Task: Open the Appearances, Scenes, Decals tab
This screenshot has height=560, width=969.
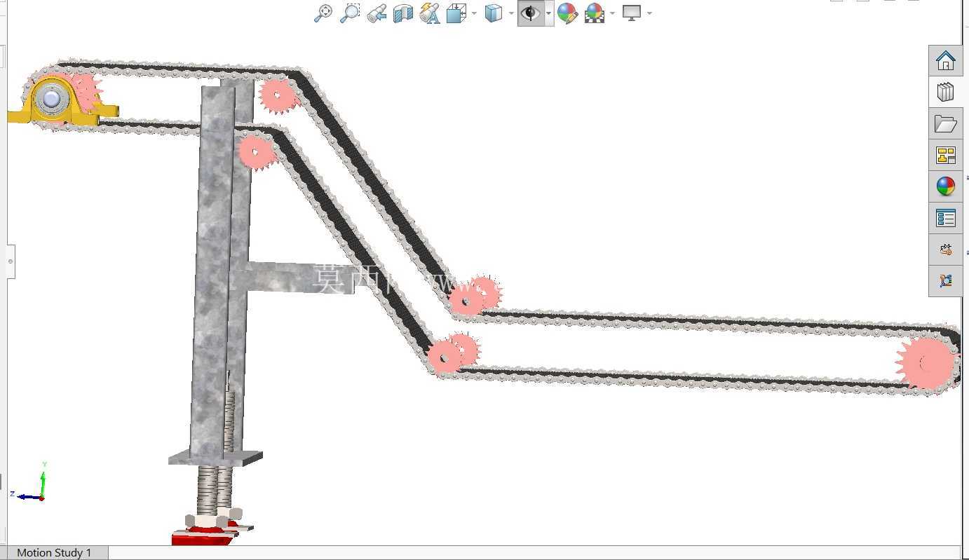Action: tap(945, 186)
